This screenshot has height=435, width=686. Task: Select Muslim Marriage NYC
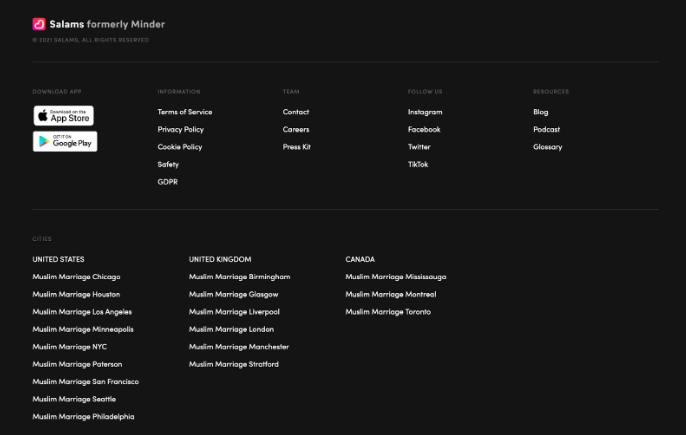[x=70, y=347]
